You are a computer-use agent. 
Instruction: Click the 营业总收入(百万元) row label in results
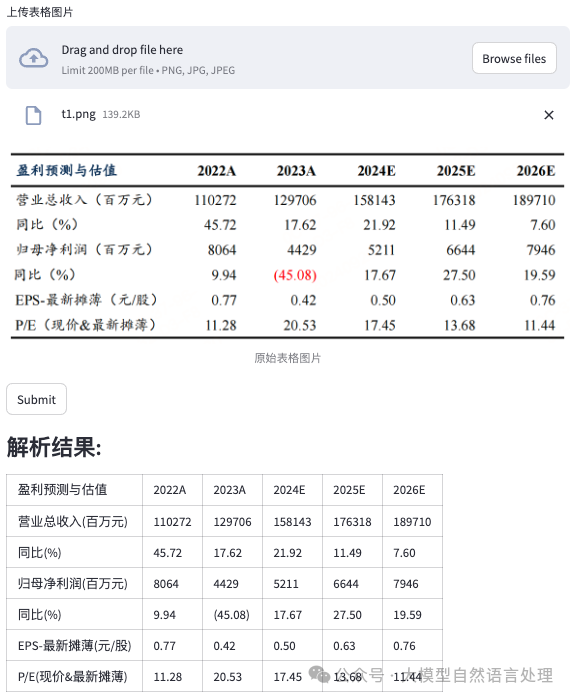coord(73,521)
